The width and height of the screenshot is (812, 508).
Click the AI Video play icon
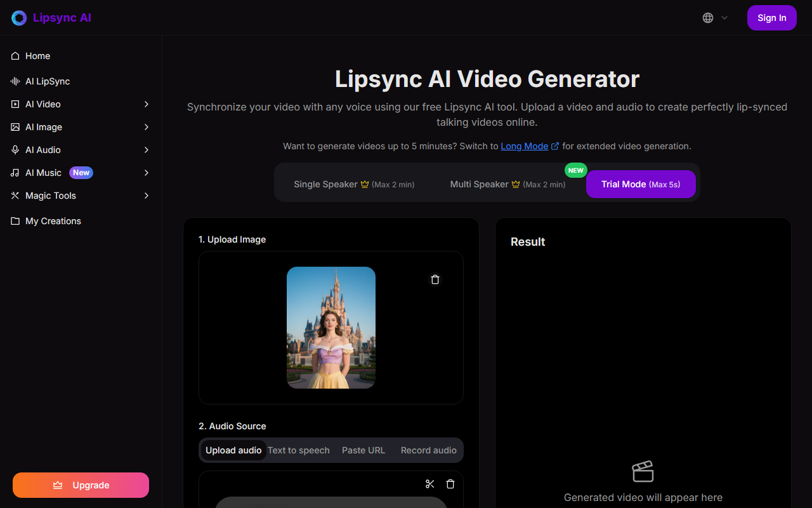point(15,104)
